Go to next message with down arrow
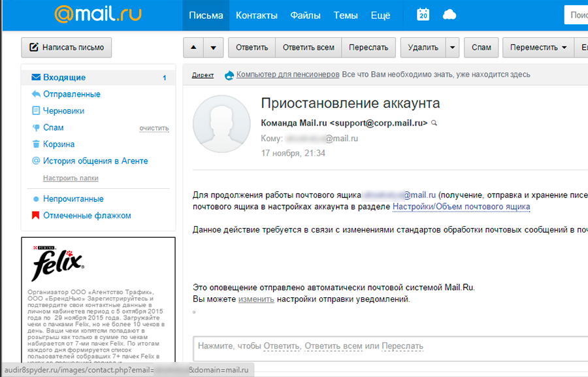Image resolution: width=588 pixels, height=377 pixels. pyautogui.click(x=214, y=47)
